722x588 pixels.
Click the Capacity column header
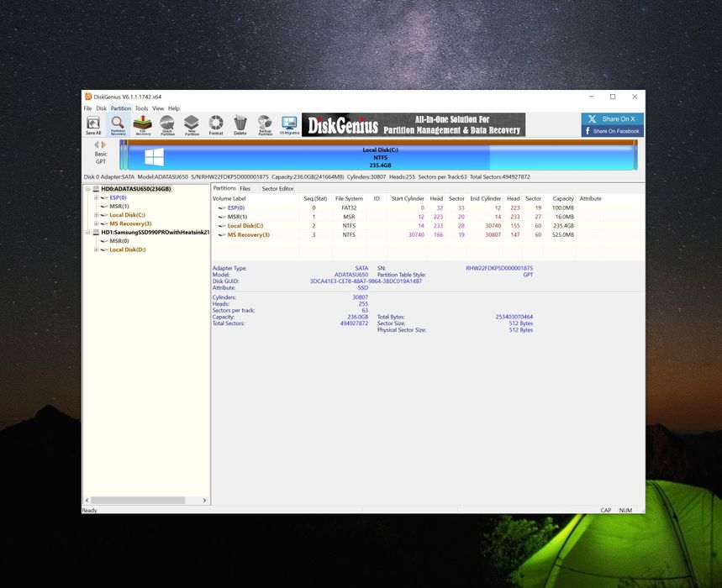click(563, 199)
